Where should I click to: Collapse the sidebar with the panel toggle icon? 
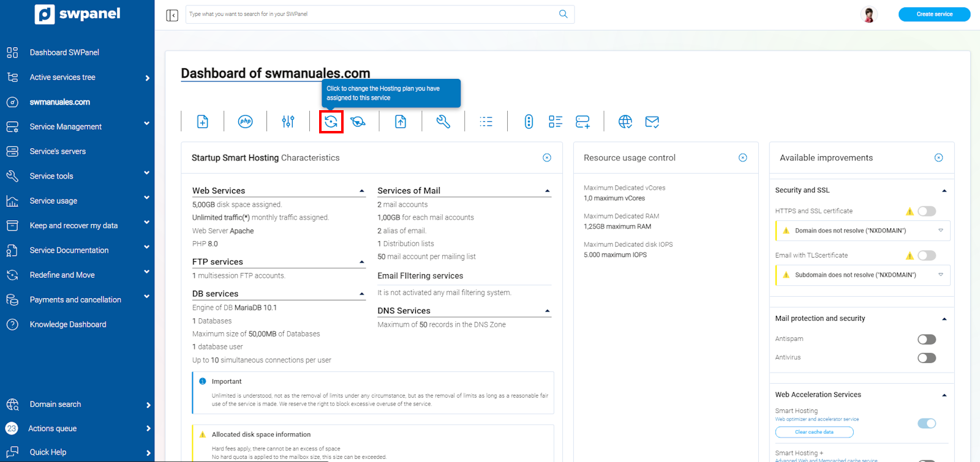click(172, 15)
